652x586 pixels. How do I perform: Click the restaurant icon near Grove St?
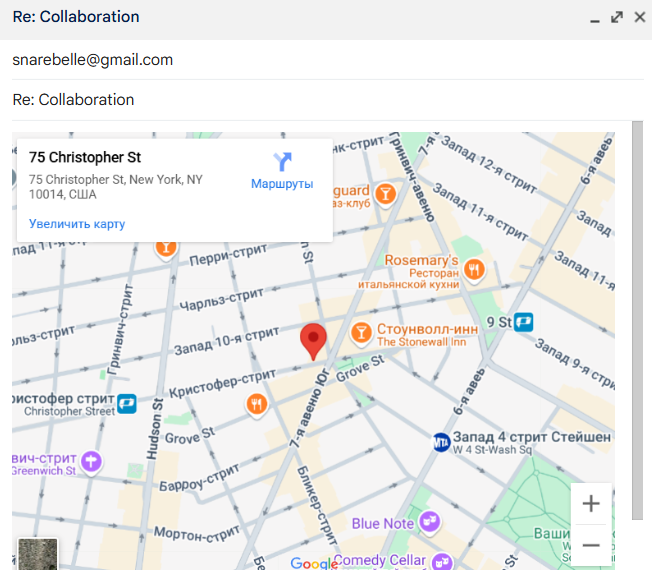(x=257, y=404)
